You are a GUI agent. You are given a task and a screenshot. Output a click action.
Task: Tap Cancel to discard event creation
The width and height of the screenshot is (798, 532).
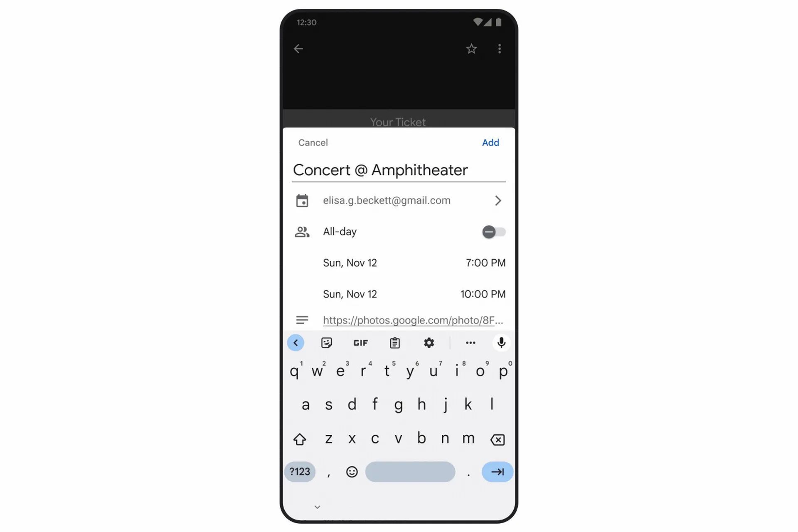coord(312,142)
